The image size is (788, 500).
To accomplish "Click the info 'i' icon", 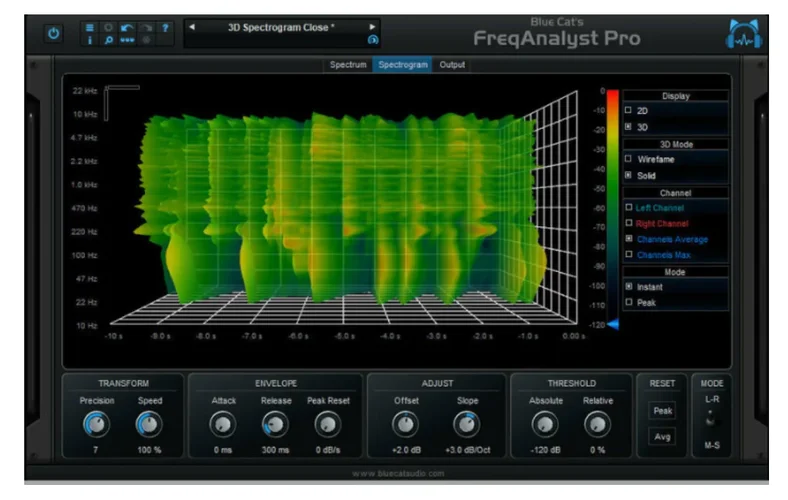I will point(89,41).
